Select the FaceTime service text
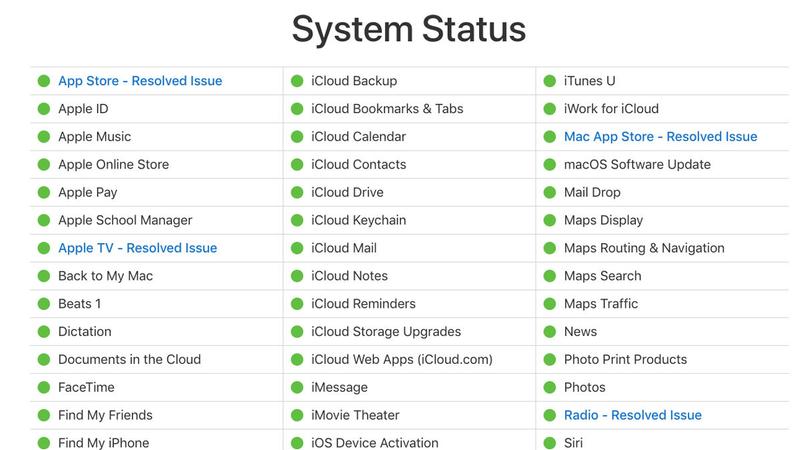800x450 pixels. coord(86,387)
